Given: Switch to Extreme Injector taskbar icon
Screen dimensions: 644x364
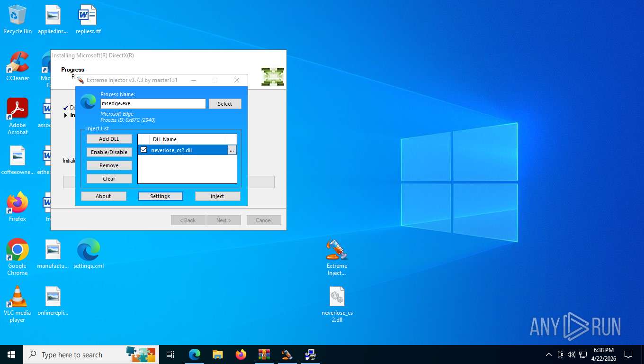Looking at the screenshot, I should tap(287, 355).
